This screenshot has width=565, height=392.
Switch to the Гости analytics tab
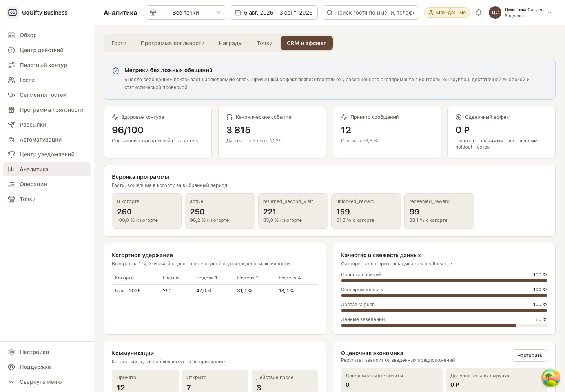119,43
